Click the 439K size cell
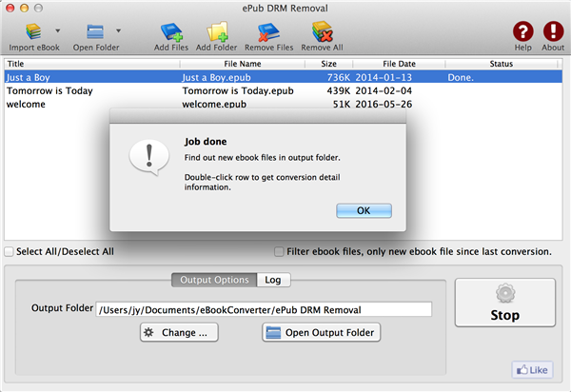Viewport: 571px width, 392px height. (338, 90)
